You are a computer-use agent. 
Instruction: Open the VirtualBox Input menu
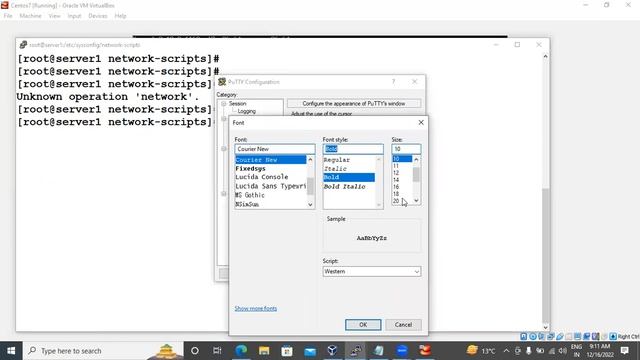pos(74,16)
